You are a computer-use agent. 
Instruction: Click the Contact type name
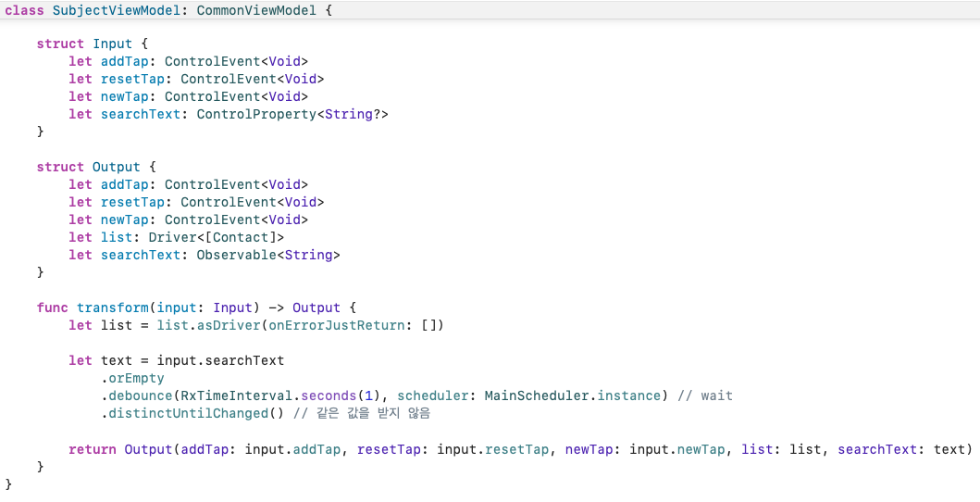pyautogui.click(x=241, y=237)
